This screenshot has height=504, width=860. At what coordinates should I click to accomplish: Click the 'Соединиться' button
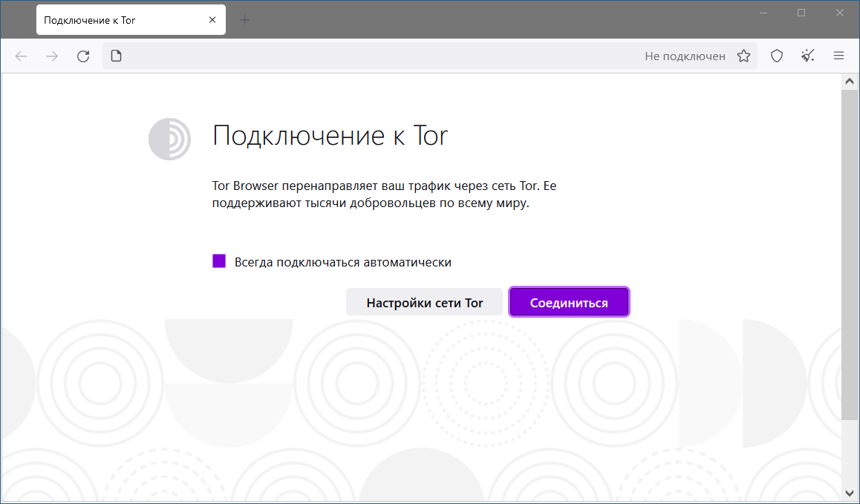569,302
